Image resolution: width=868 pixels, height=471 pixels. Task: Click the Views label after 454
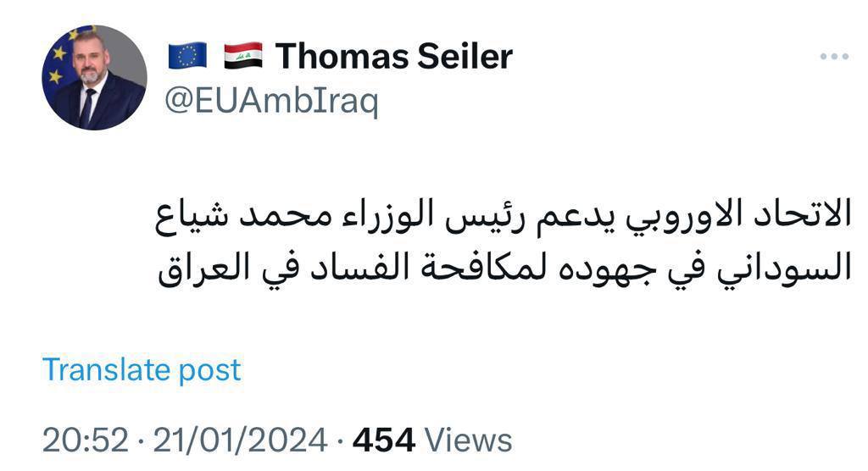468,440
